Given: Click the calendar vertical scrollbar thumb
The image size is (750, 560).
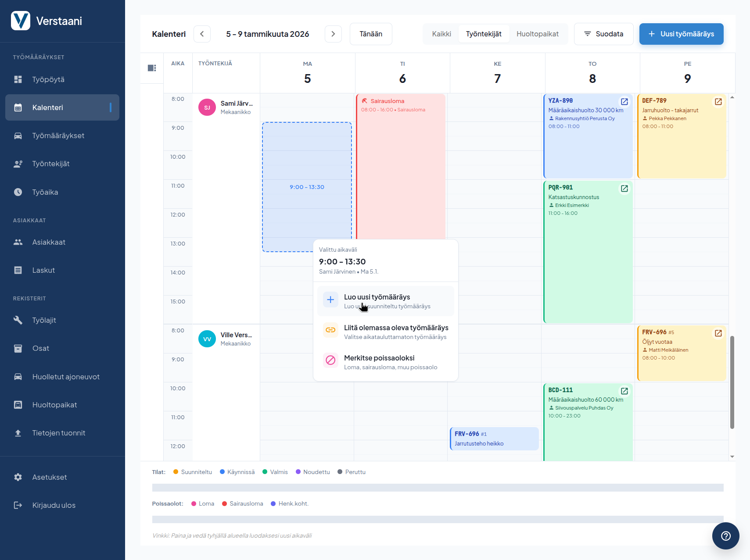Looking at the screenshot, I should coord(732,382).
